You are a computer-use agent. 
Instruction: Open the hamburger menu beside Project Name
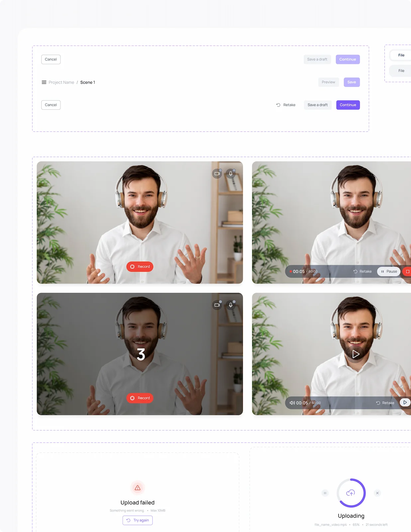point(44,82)
